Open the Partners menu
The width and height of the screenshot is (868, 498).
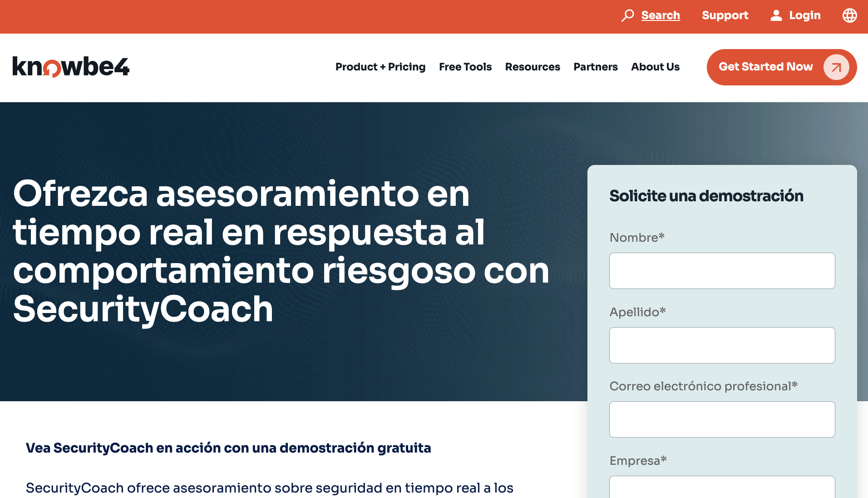coord(596,67)
